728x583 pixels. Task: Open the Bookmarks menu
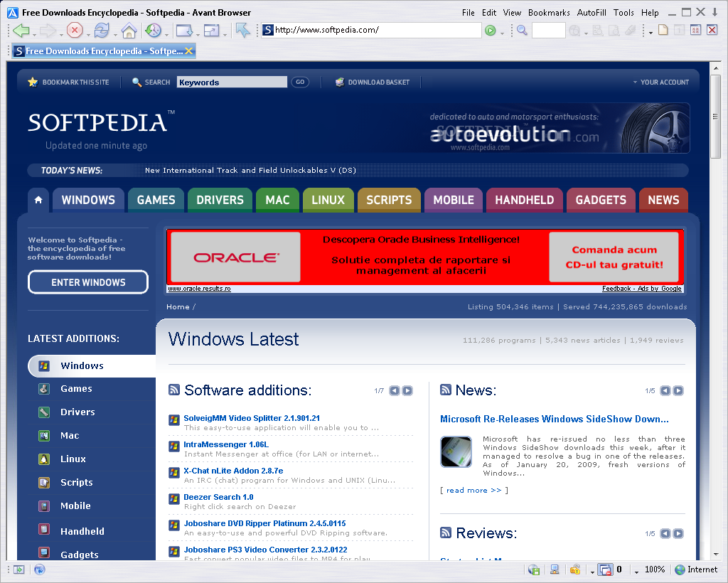click(x=549, y=13)
